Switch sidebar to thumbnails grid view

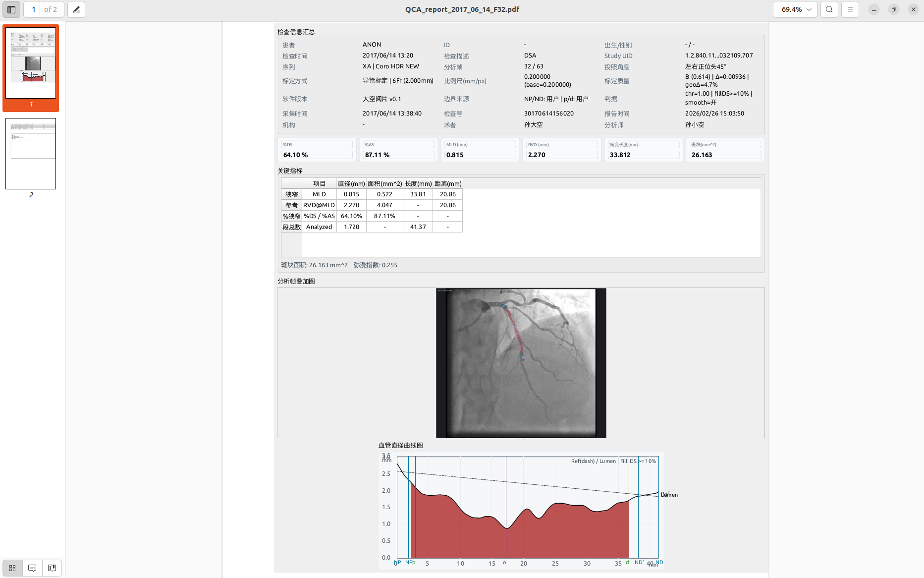(12, 568)
